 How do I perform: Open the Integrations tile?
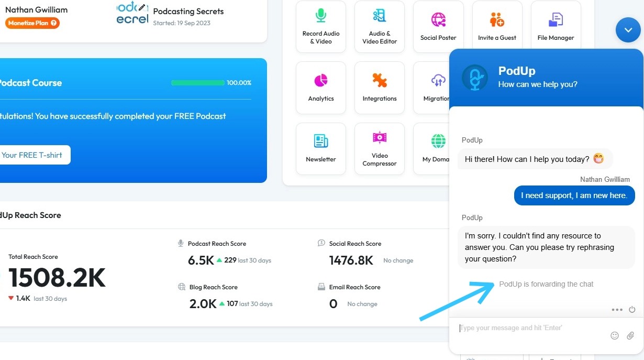(380, 88)
